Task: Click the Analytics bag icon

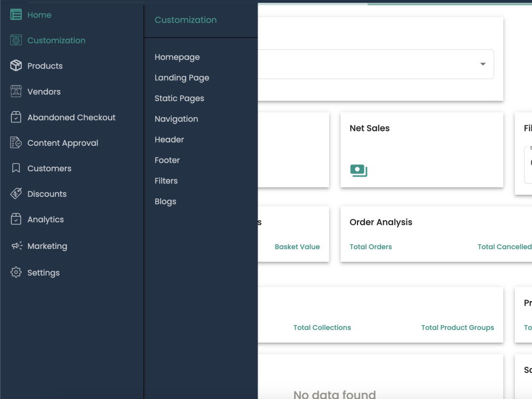Action: click(16, 219)
